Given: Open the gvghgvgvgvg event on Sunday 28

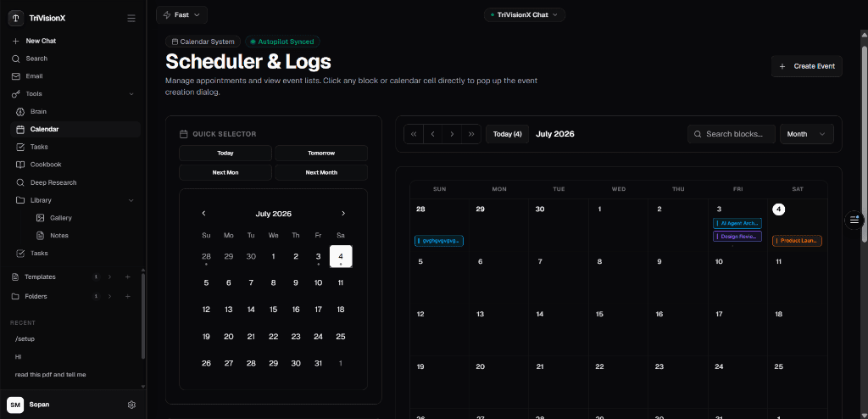Looking at the screenshot, I should pos(439,241).
